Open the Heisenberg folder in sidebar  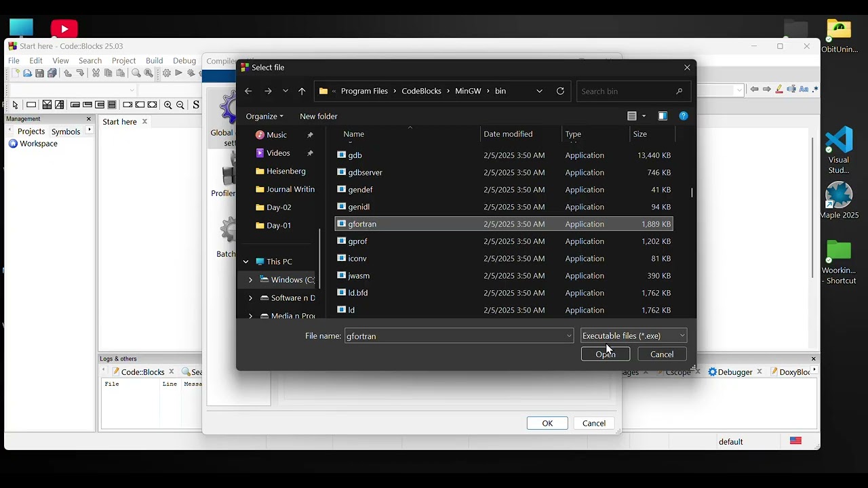pyautogui.click(x=285, y=171)
